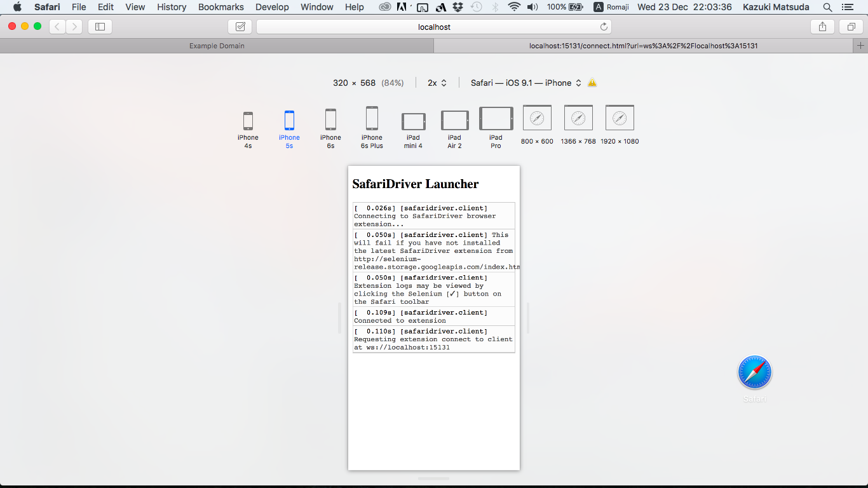Show all tabs overview
Screen dimensions: 868x488
[x=851, y=27]
